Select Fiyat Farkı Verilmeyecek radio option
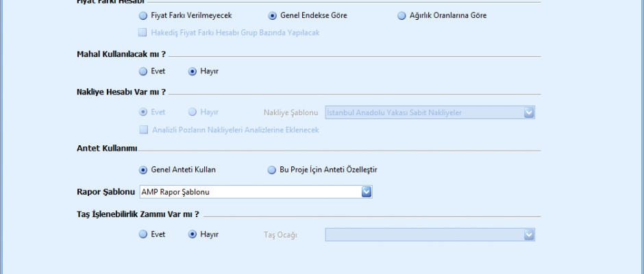Viewport: 644px width, 274px height. point(143,15)
